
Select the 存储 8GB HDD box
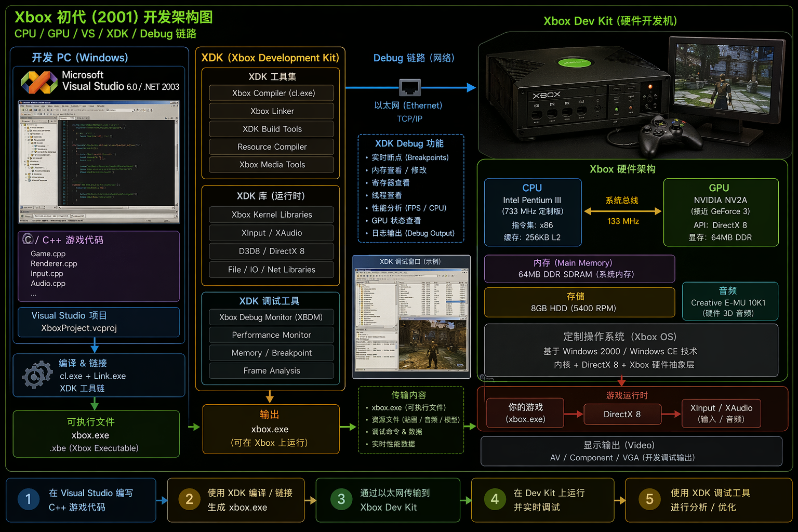point(579,302)
